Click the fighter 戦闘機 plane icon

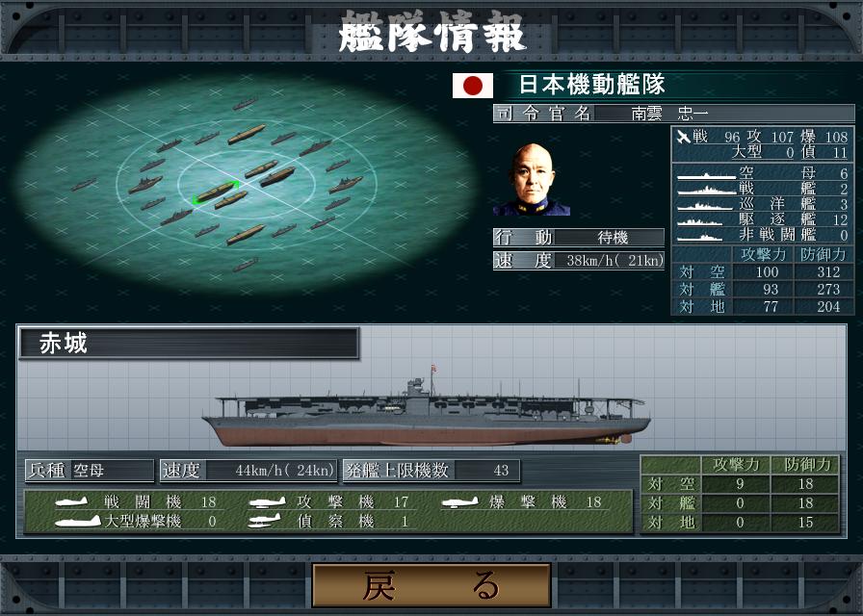click(71, 501)
